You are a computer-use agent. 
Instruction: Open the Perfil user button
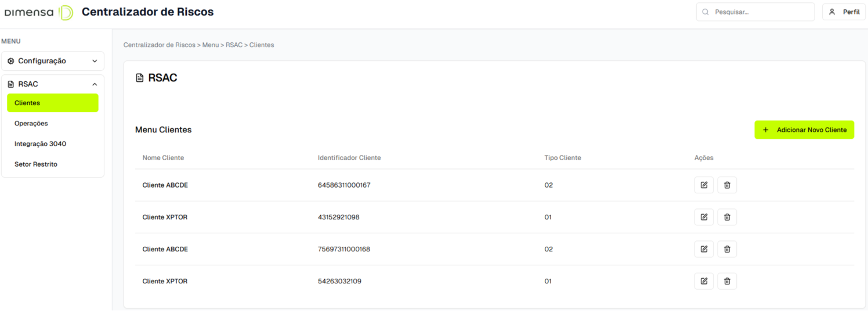pos(844,12)
